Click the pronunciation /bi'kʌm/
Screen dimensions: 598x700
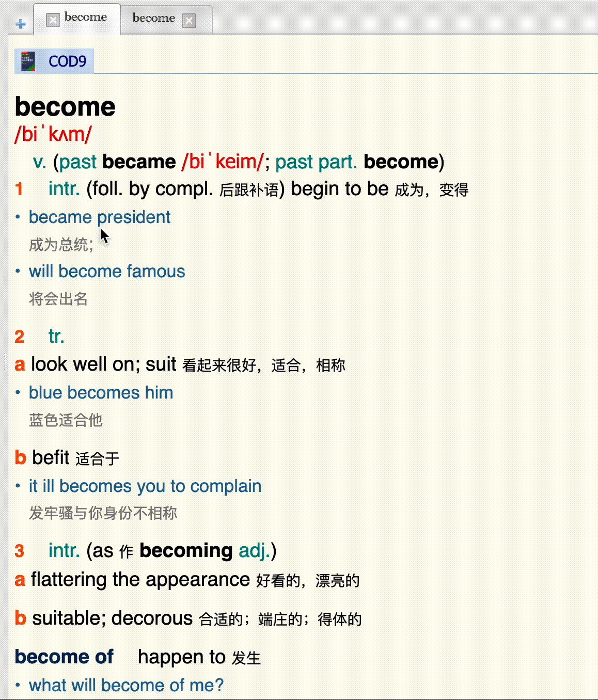pyautogui.click(x=53, y=134)
